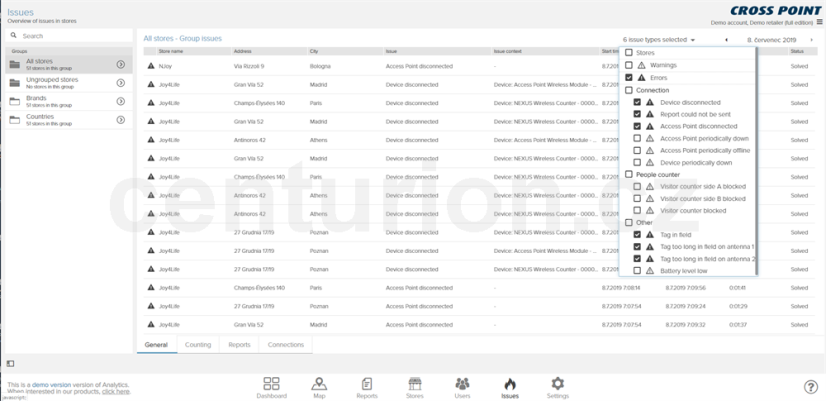Open the Settings gear icon

(557, 384)
